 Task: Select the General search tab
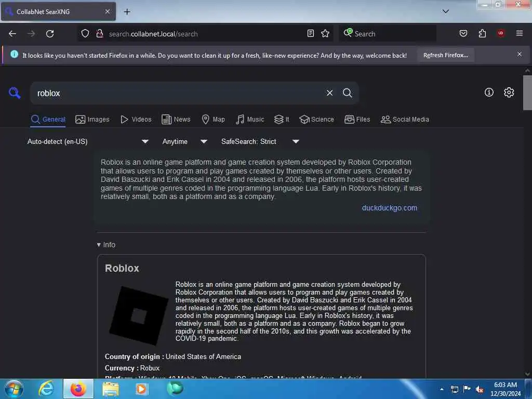coord(48,119)
